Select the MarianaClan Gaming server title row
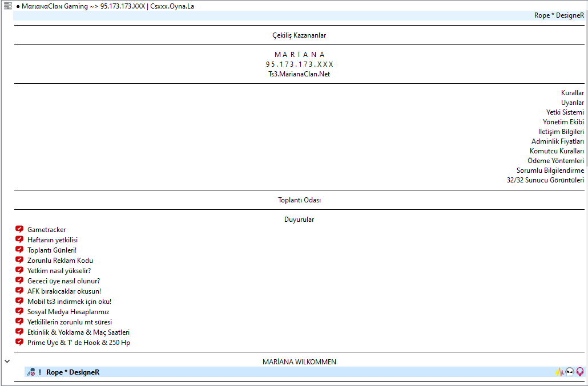This screenshot has height=386, width=588. coord(108,6)
